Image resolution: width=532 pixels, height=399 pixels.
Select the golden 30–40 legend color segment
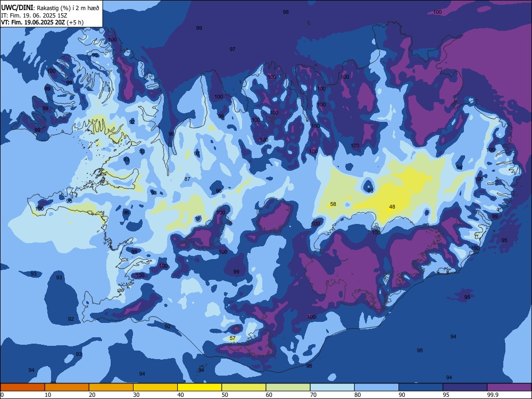(x=155, y=387)
